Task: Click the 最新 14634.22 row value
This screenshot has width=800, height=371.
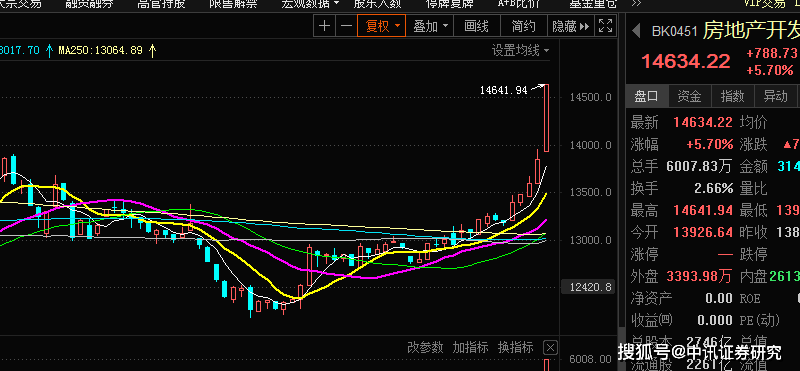Action: 703,122
